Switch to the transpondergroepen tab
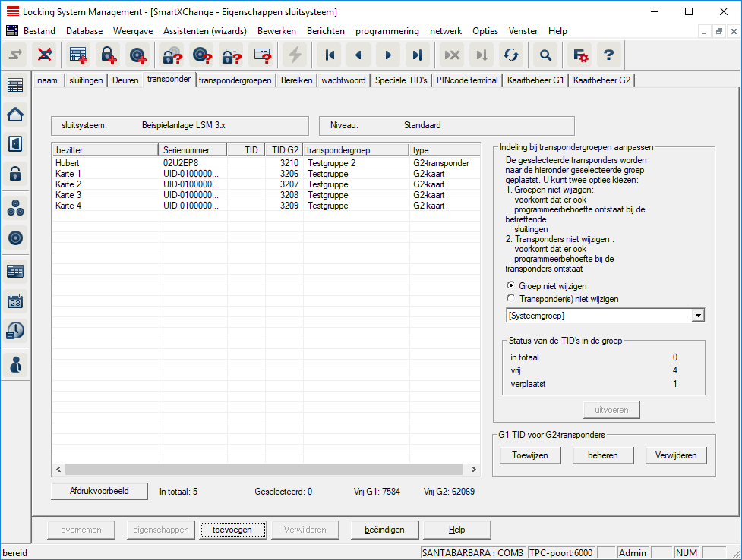Image resolution: width=742 pixels, height=560 pixels. [x=235, y=80]
